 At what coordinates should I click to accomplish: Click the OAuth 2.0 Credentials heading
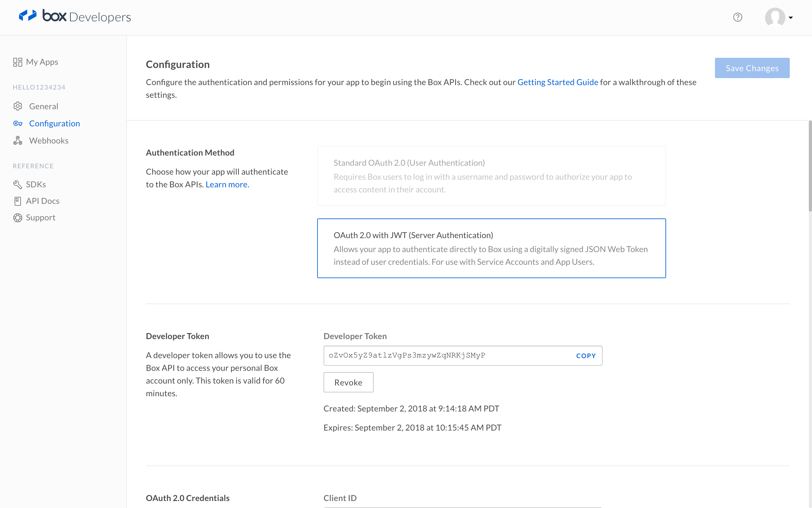click(187, 498)
